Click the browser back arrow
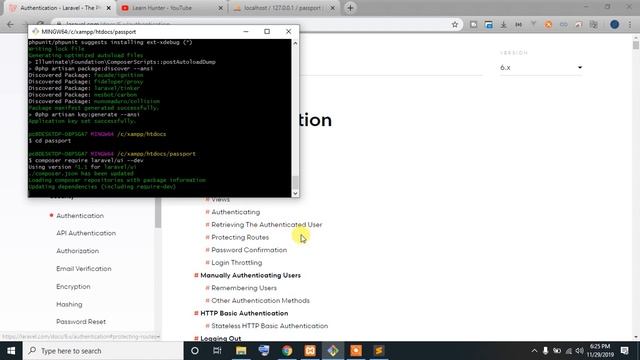This screenshot has height=360, width=640. (x=10, y=24)
